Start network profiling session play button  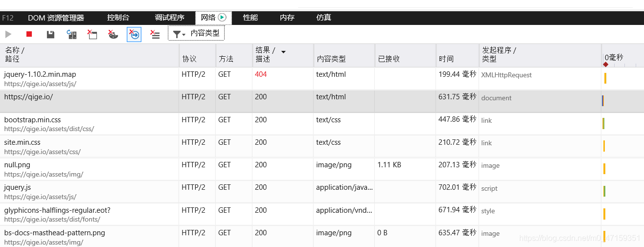point(8,34)
